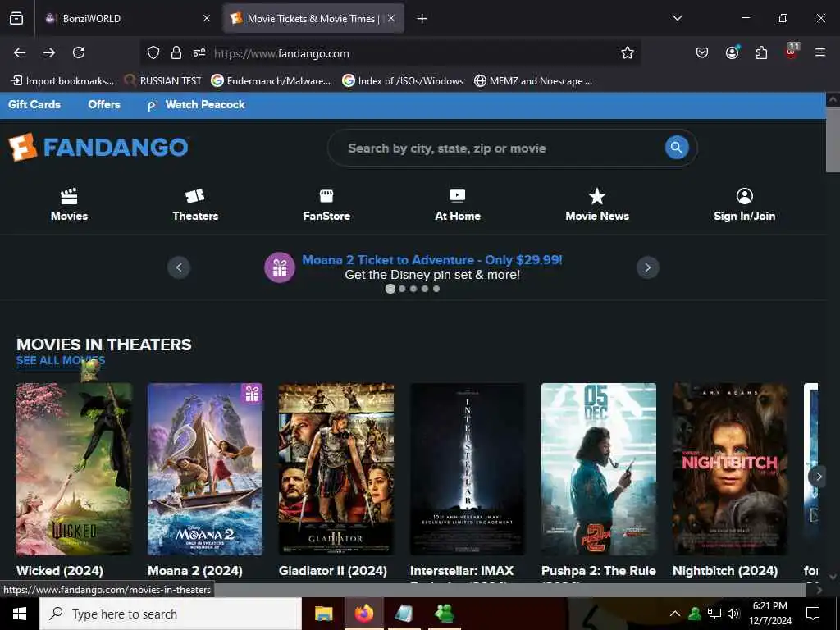Click the site security padlock icon
Image resolution: width=840 pixels, height=630 pixels.
pyautogui.click(x=176, y=52)
